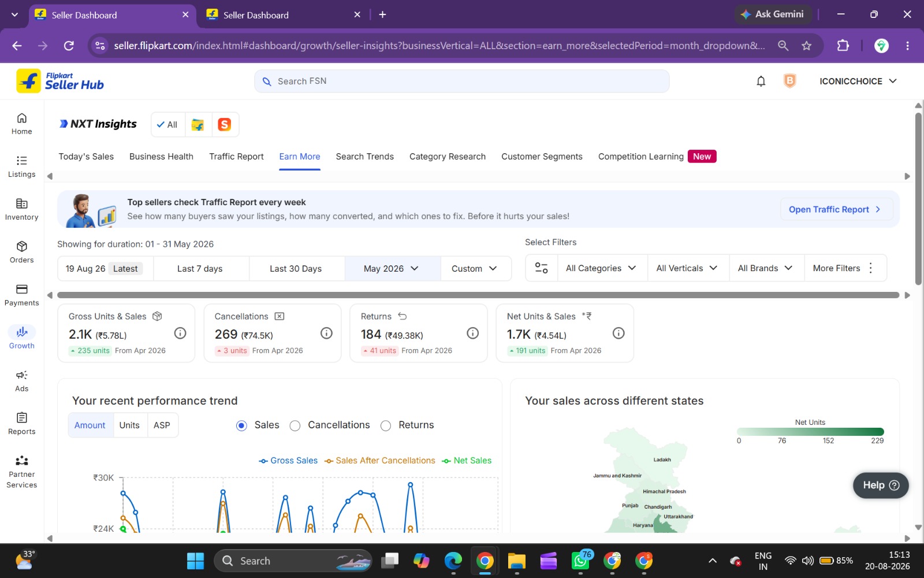Click the Ask Gemini button
924x578 pixels.
[773, 14]
